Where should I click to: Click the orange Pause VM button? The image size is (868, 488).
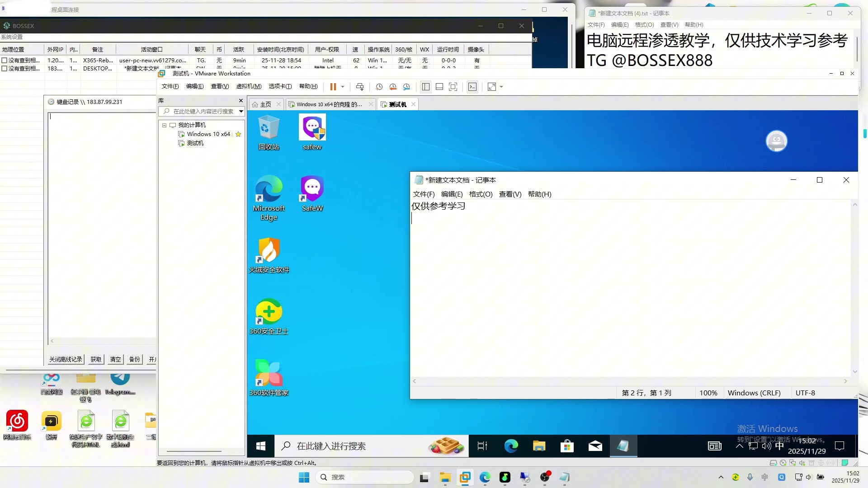333,87
